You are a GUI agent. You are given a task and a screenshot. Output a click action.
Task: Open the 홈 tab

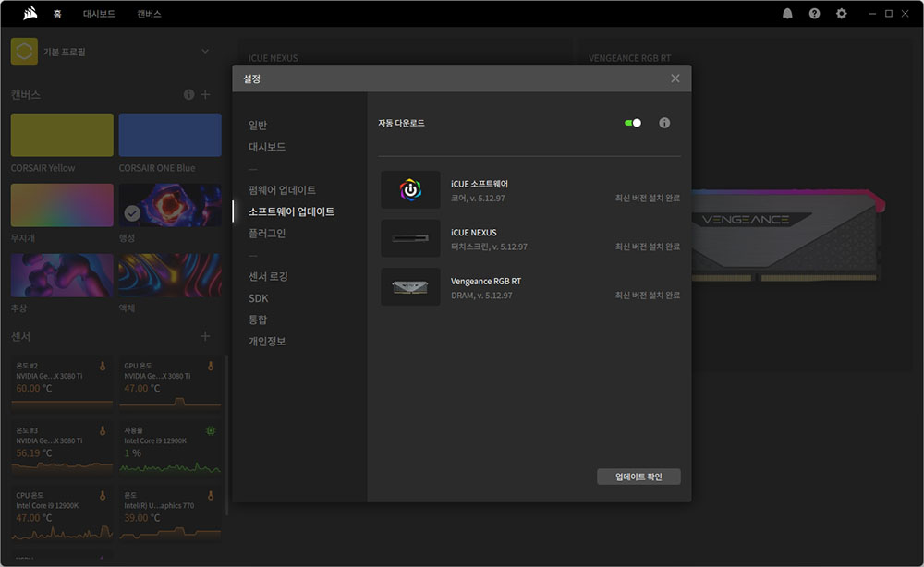57,14
